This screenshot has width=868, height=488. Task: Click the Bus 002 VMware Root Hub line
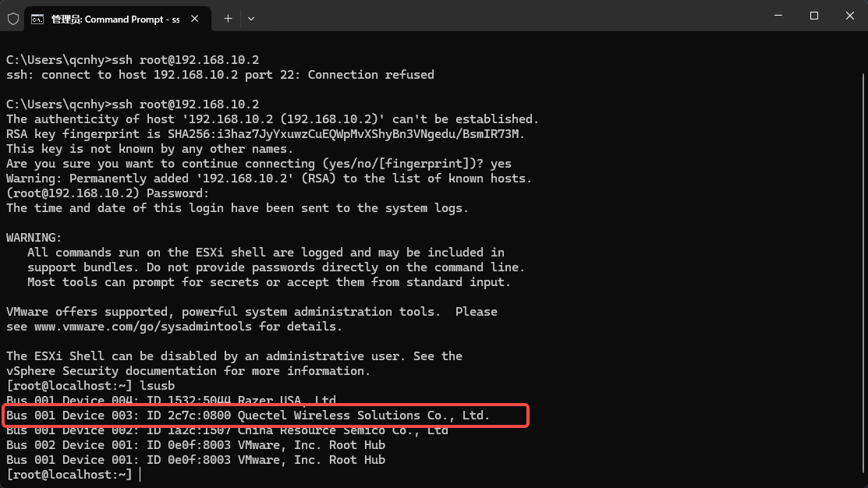196,445
